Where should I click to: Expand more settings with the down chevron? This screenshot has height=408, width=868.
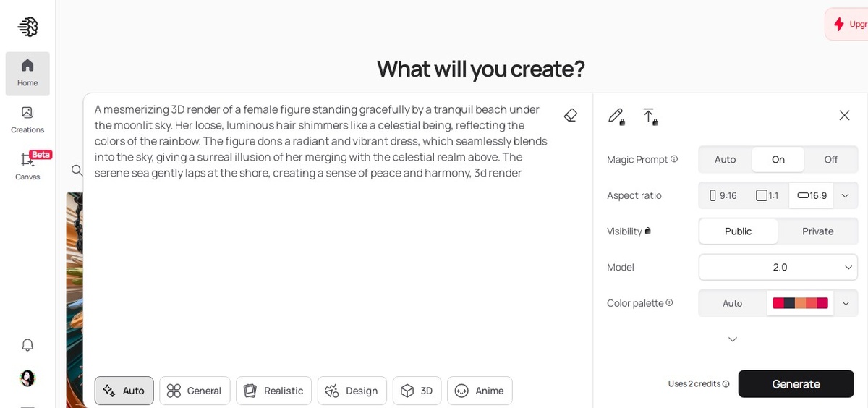click(732, 339)
